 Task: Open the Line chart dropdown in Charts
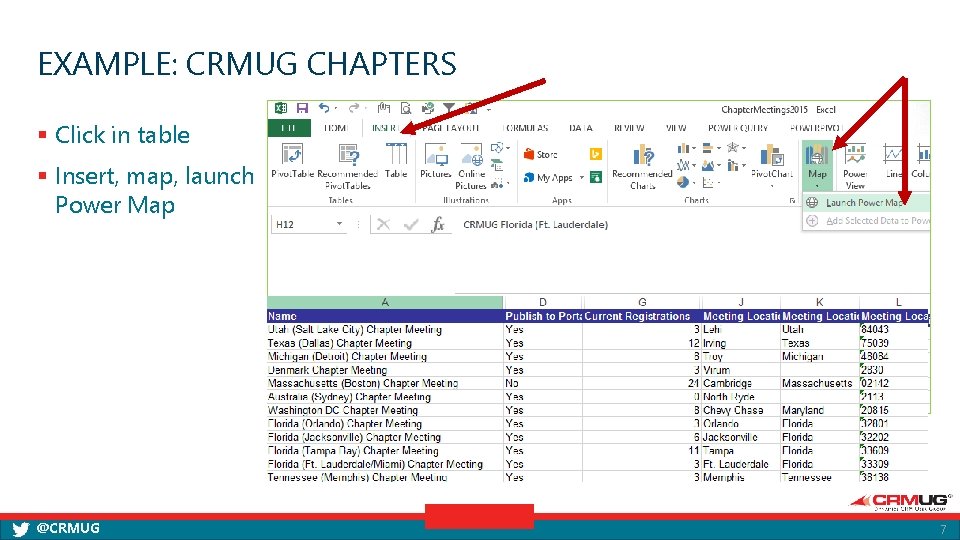coord(686,165)
